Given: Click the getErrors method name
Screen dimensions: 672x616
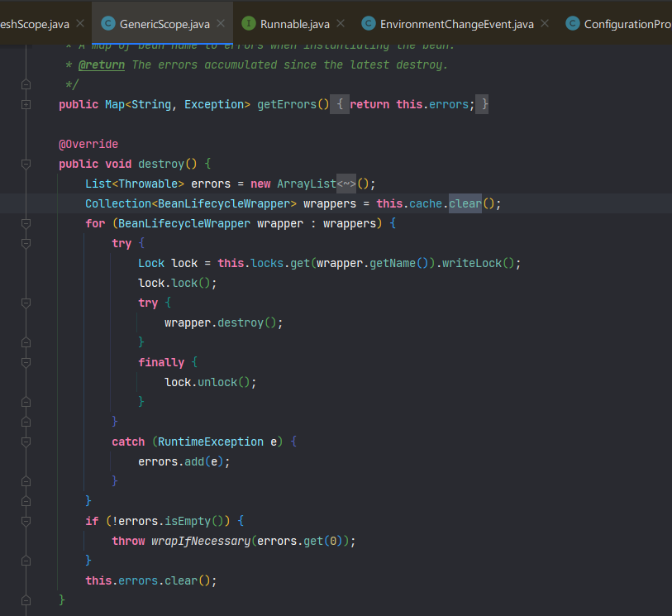Looking at the screenshot, I should click(287, 104).
